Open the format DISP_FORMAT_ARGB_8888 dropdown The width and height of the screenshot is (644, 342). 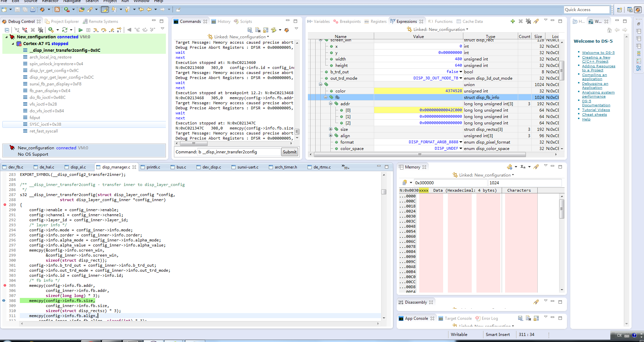coord(461,142)
